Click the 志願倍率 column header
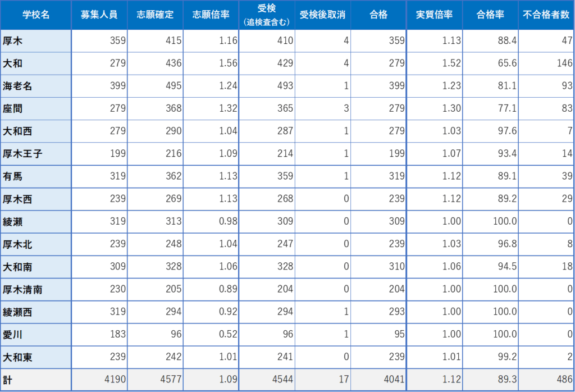 [x=211, y=15]
